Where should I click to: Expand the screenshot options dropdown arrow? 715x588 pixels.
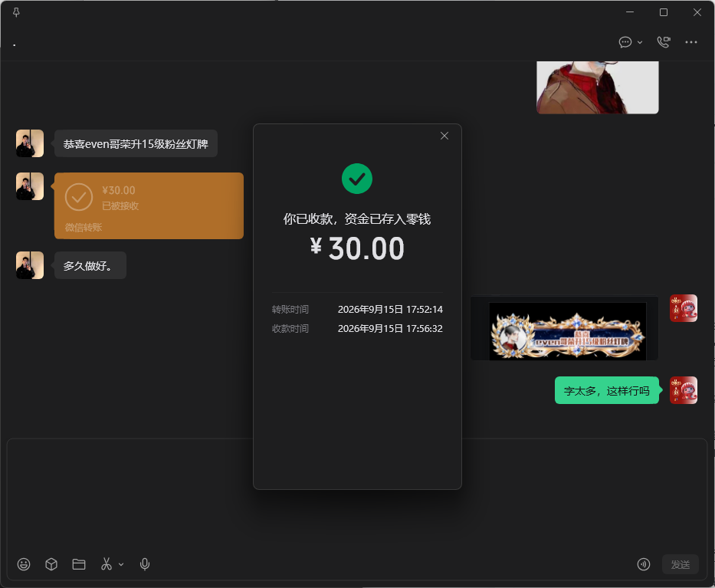click(x=121, y=565)
